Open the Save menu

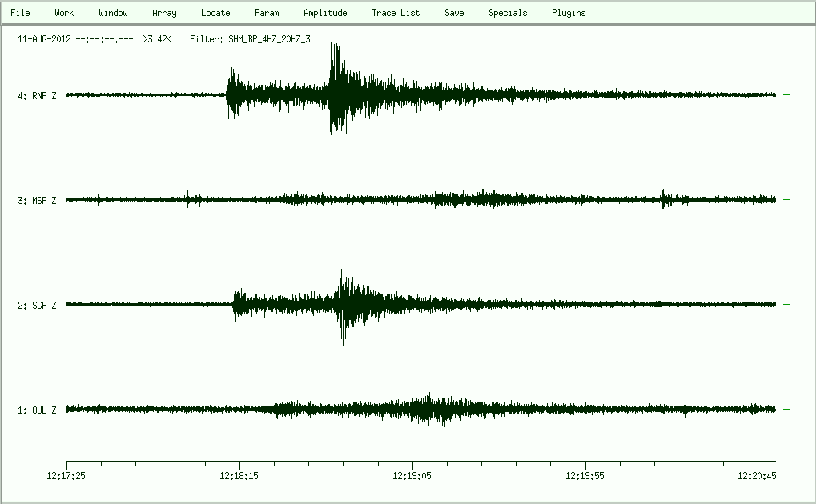454,13
